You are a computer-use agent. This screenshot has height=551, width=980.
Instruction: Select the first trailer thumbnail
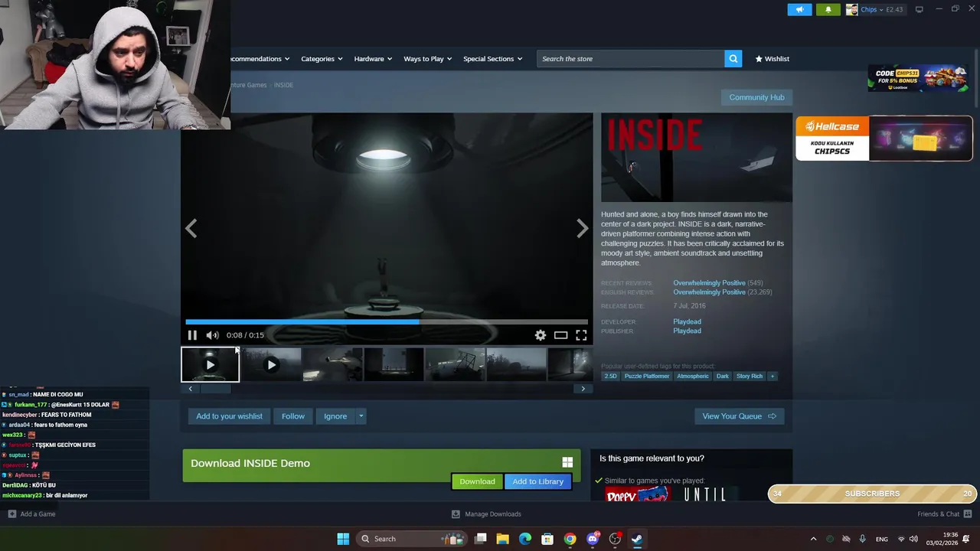(x=210, y=364)
